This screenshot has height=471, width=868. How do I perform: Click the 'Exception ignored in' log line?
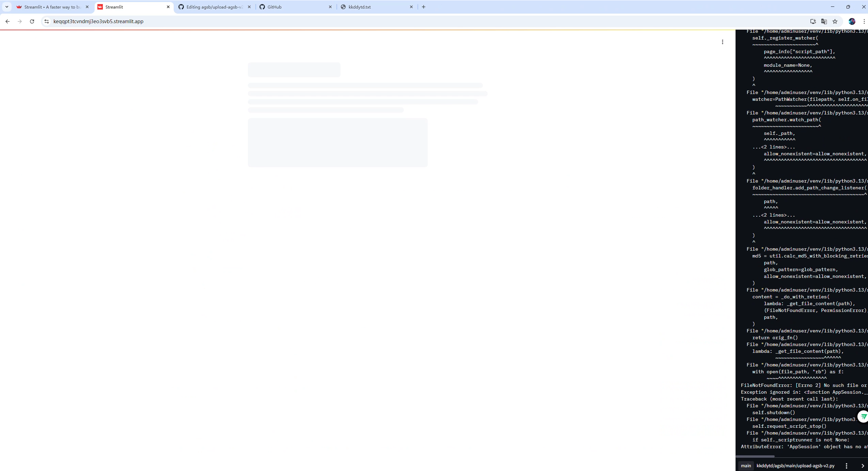pos(804,392)
